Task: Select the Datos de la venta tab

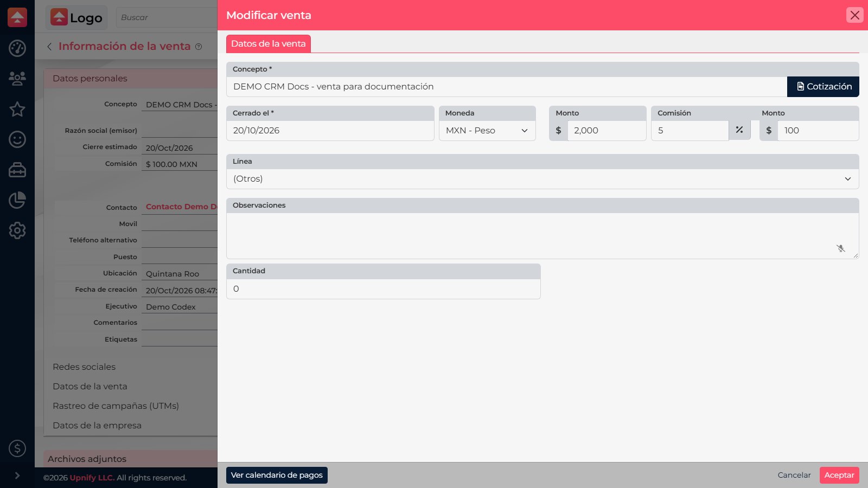Action: pos(269,44)
